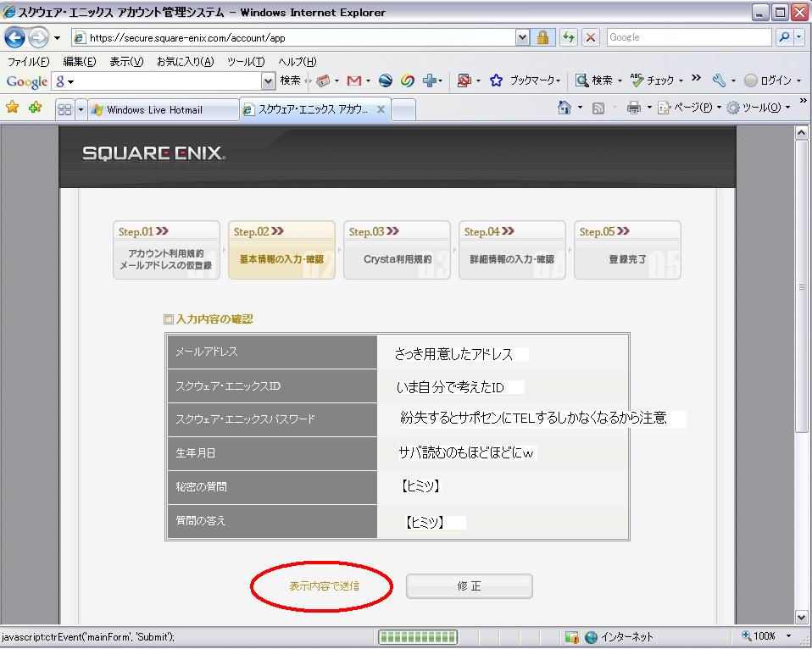Click the 修正 button

tap(470, 585)
